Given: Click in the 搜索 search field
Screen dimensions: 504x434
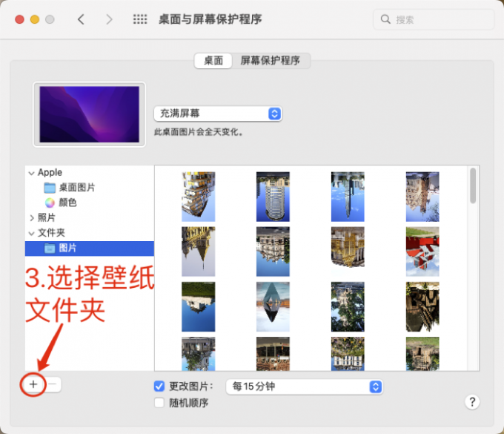Looking at the screenshot, I should pos(434,19).
